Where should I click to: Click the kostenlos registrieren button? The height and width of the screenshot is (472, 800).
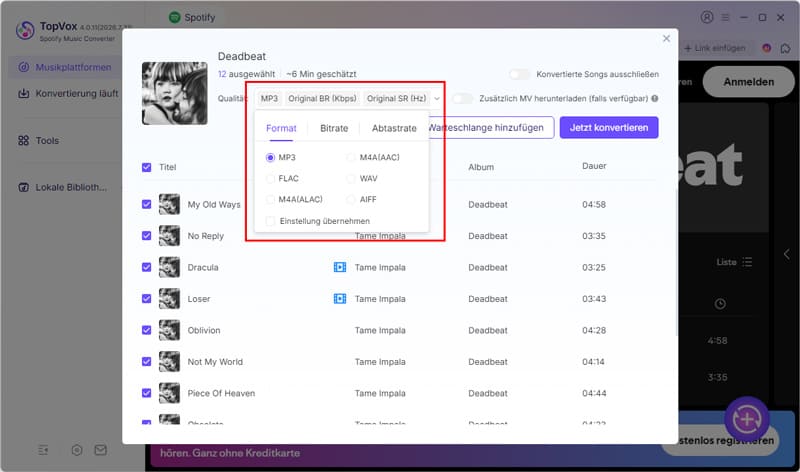pos(720,440)
